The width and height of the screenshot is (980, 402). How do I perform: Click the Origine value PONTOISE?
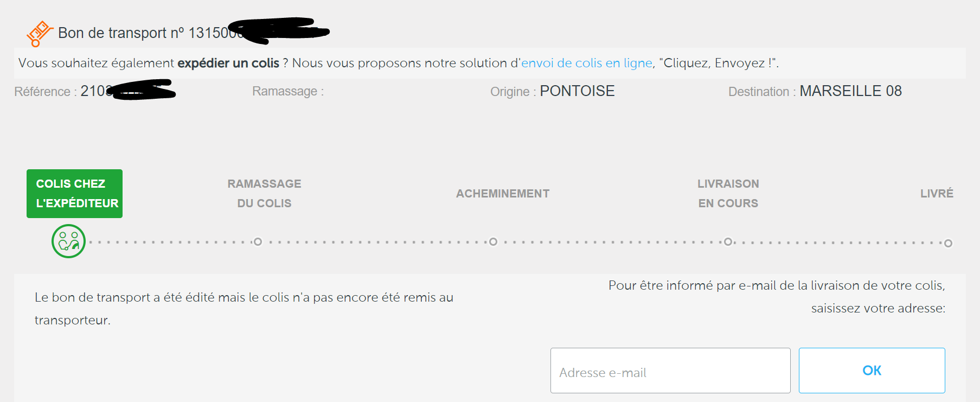click(577, 91)
